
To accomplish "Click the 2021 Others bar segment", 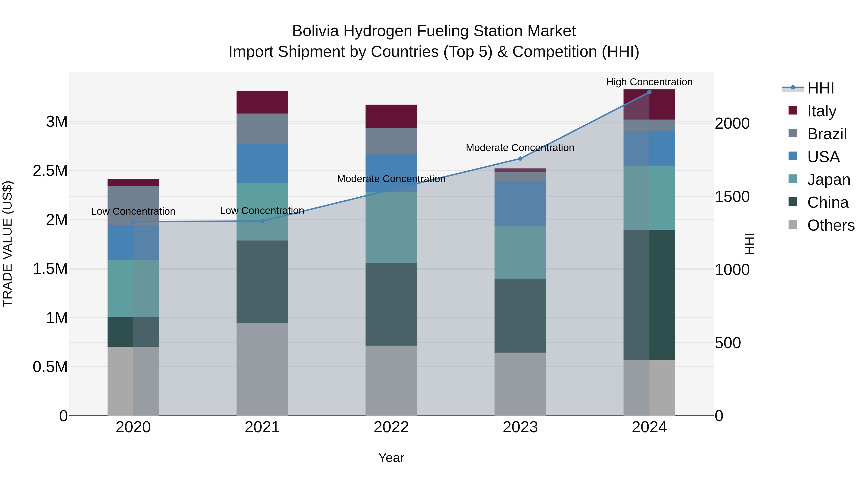I will coord(262,369).
